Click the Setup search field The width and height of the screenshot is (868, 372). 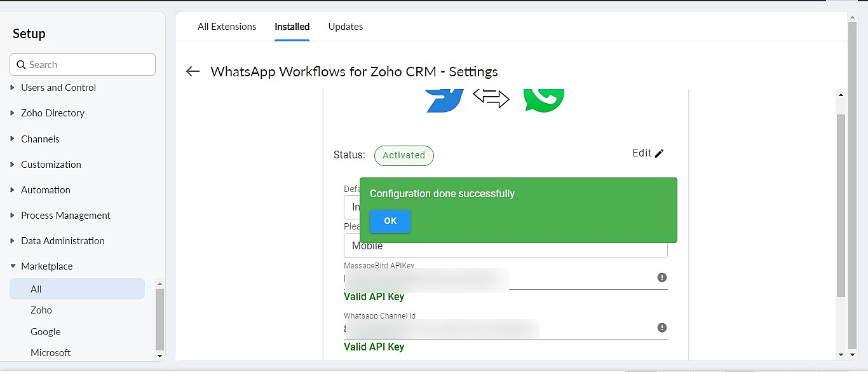tap(89, 65)
